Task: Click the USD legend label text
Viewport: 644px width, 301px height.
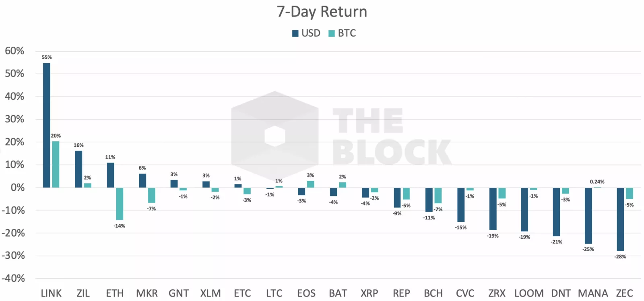Action: pos(311,33)
